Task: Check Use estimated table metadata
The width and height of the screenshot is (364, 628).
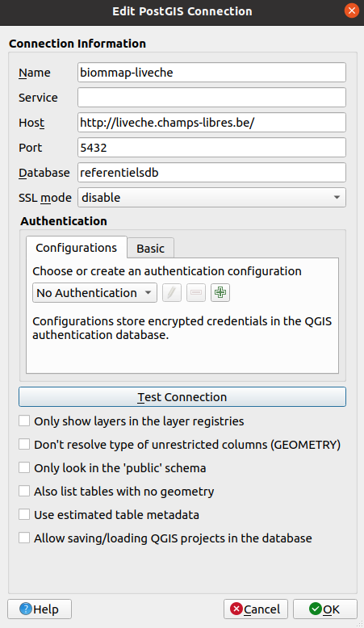Action: click(x=24, y=515)
